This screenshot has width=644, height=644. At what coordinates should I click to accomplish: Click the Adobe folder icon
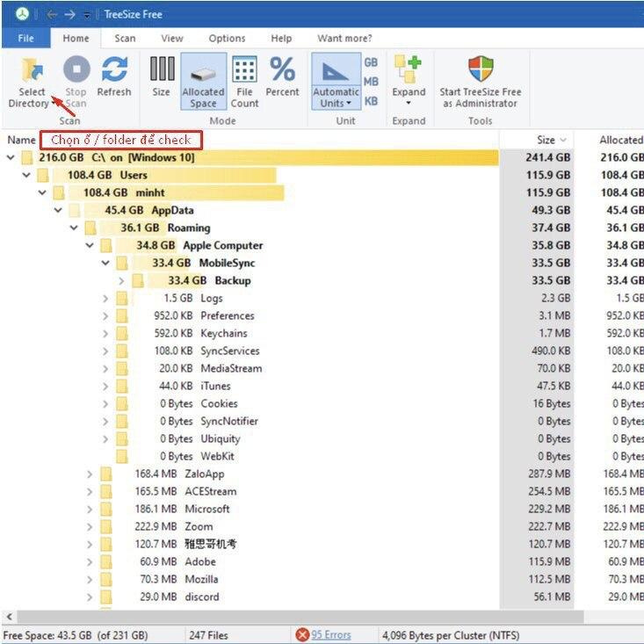pyautogui.click(x=106, y=561)
